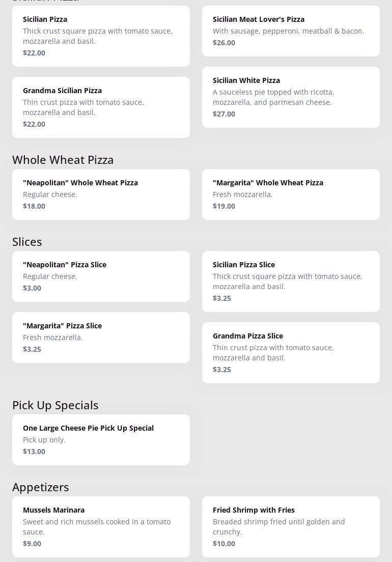
Task: Click the $26.00 price label
Action: click(x=224, y=43)
